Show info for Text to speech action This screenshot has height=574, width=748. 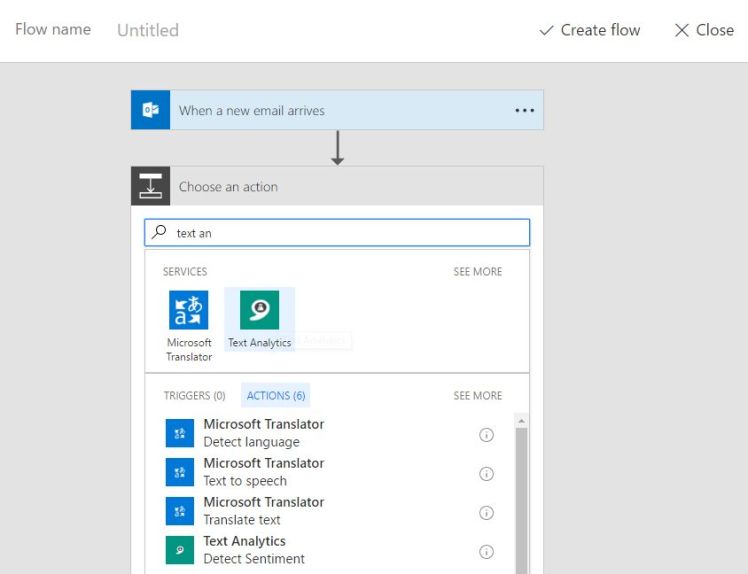coord(487,474)
